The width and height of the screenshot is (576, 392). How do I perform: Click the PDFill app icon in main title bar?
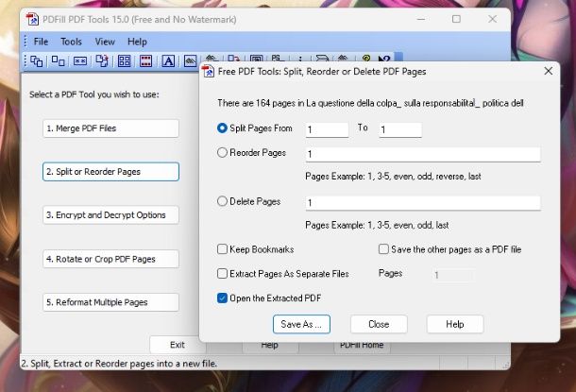(x=32, y=19)
